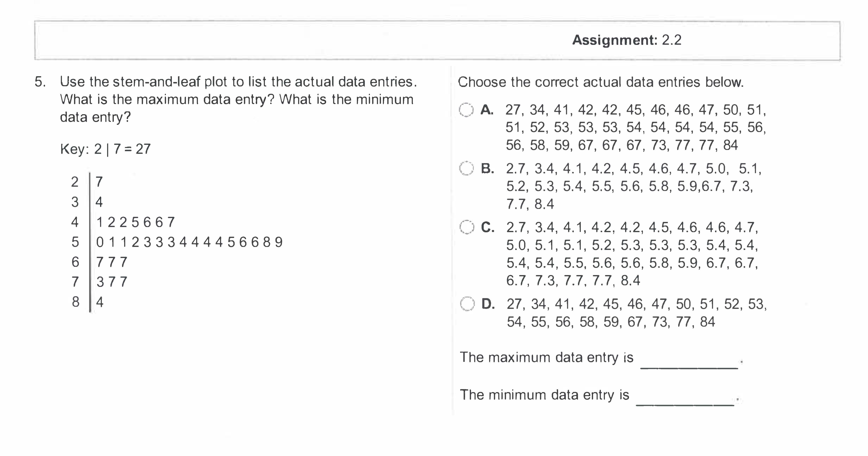Click 'The maximum data entry is' label
The height and width of the screenshot is (456, 868).
546,357
